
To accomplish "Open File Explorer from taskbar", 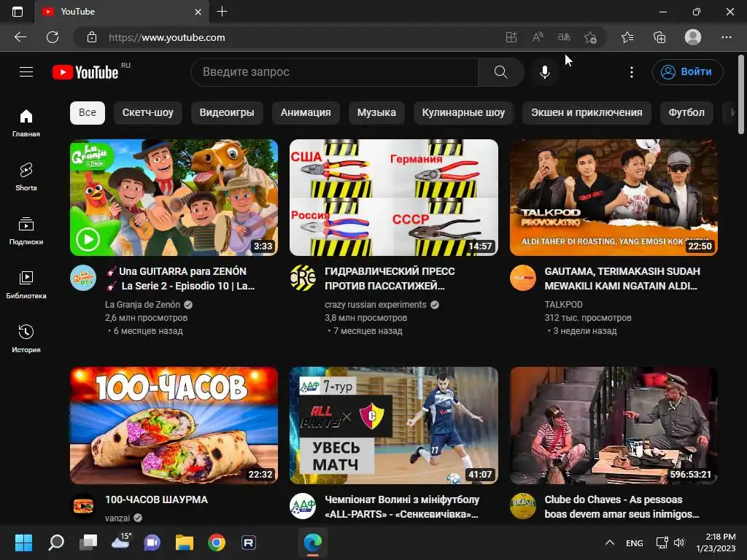I will pyautogui.click(x=185, y=542).
